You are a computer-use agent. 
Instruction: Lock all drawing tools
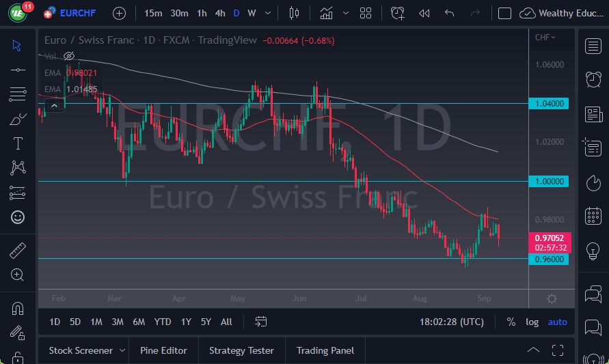[x=18, y=357]
